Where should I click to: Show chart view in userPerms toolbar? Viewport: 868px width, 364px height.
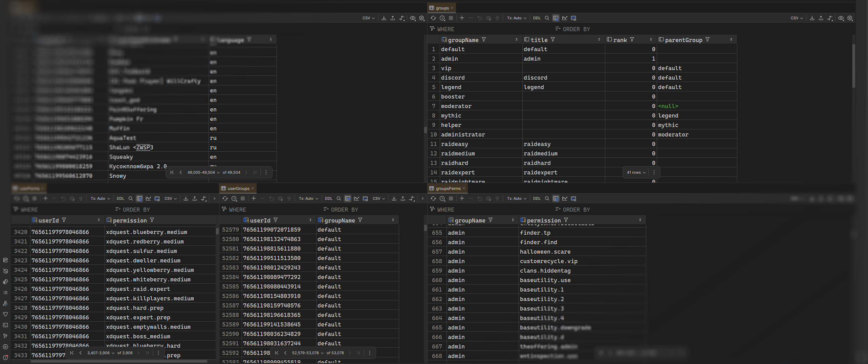(x=148, y=198)
